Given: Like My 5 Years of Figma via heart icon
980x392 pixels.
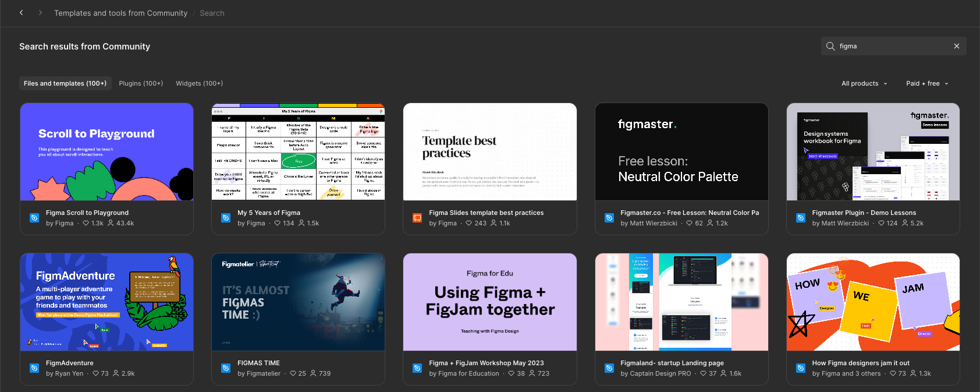Looking at the screenshot, I should [278, 223].
